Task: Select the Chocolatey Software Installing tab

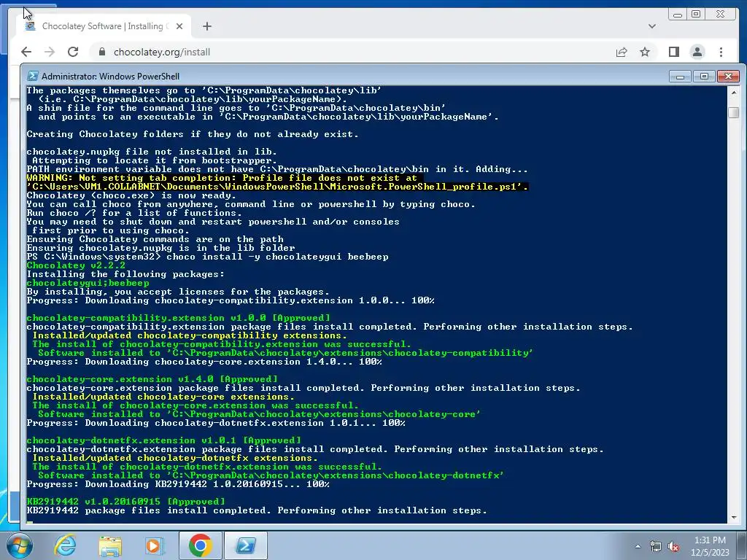Action: pyautogui.click(x=104, y=26)
